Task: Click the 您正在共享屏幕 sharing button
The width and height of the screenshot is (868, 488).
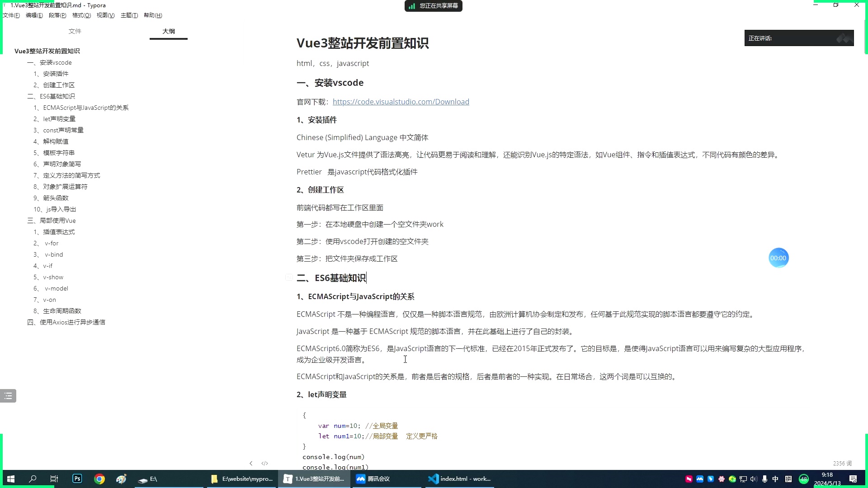Action: pyautogui.click(x=433, y=6)
